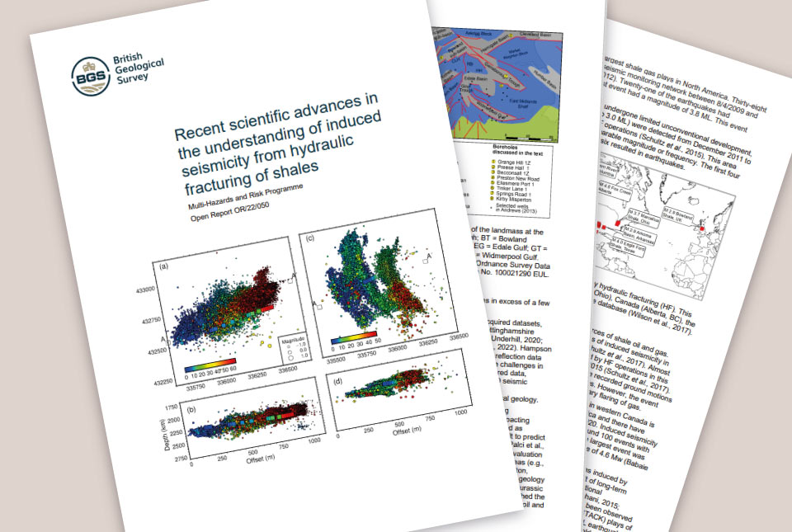
Task: Click the red Ohio marker on the world map
Action: 617,221
